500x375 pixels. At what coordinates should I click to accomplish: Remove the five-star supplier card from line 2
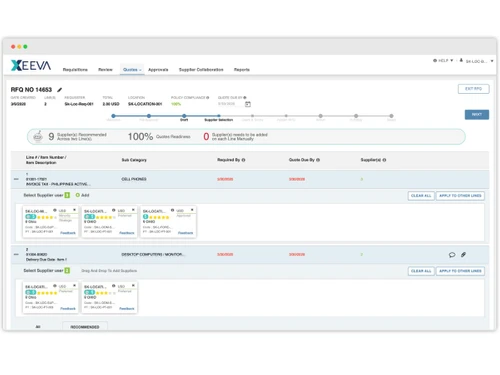pyautogui.click(x=74, y=286)
